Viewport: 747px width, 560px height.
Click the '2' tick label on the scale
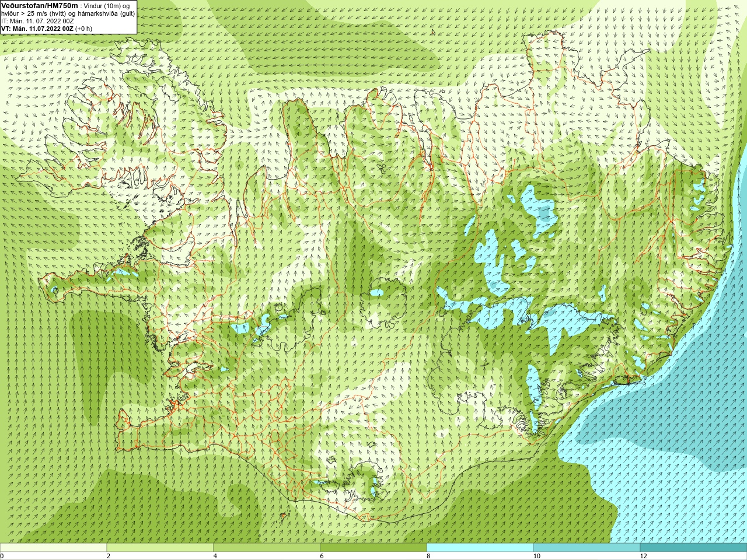(109, 556)
